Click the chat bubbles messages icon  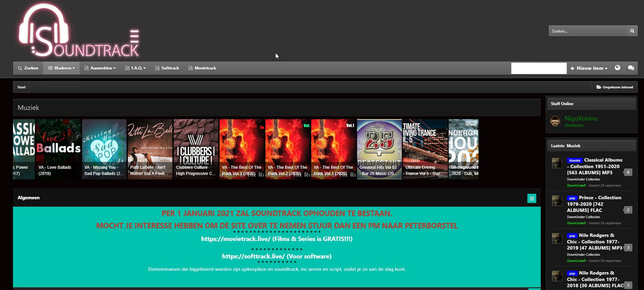[x=631, y=68]
